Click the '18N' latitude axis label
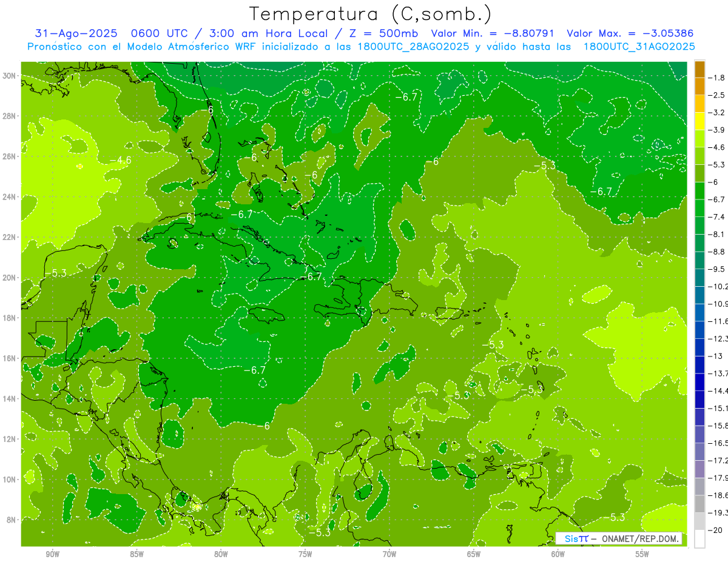 tap(8, 318)
